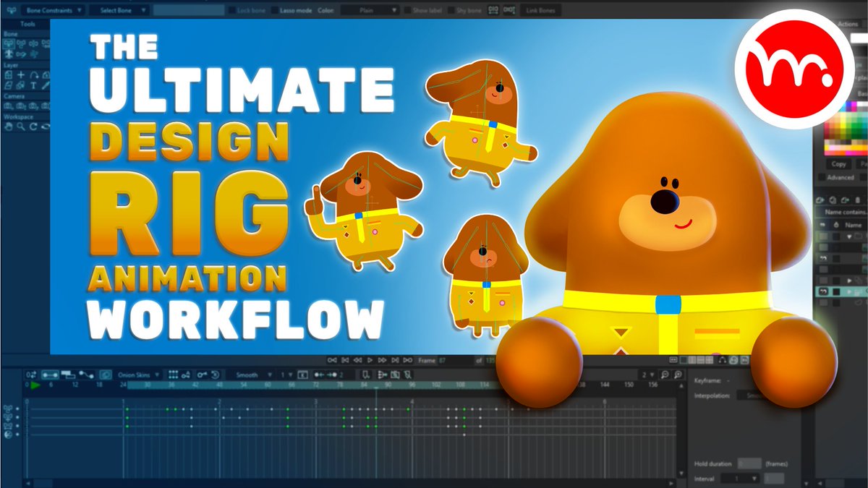Zoom out the timeline with the minus magnifier
The image size is (868, 488).
pyautogui.click(x=665, y=374)
